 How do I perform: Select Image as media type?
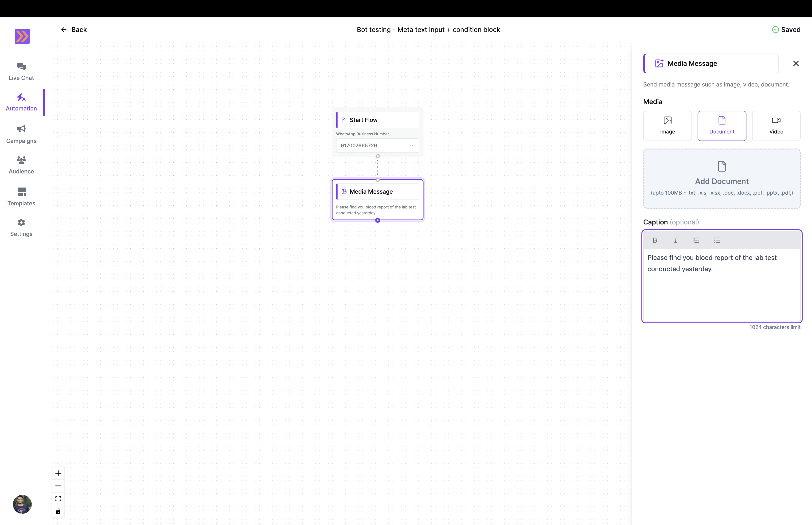[x=667, y=126]
